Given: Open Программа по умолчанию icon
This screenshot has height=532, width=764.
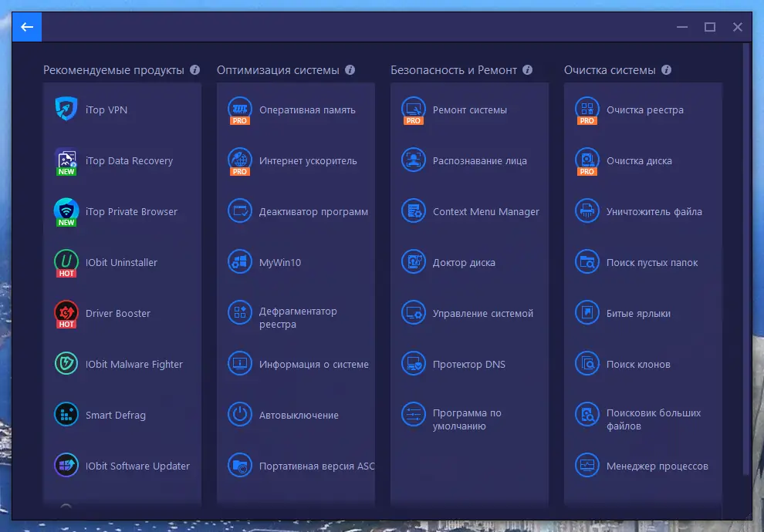Looking at the screenshot, I should click(x=413, y=415).
